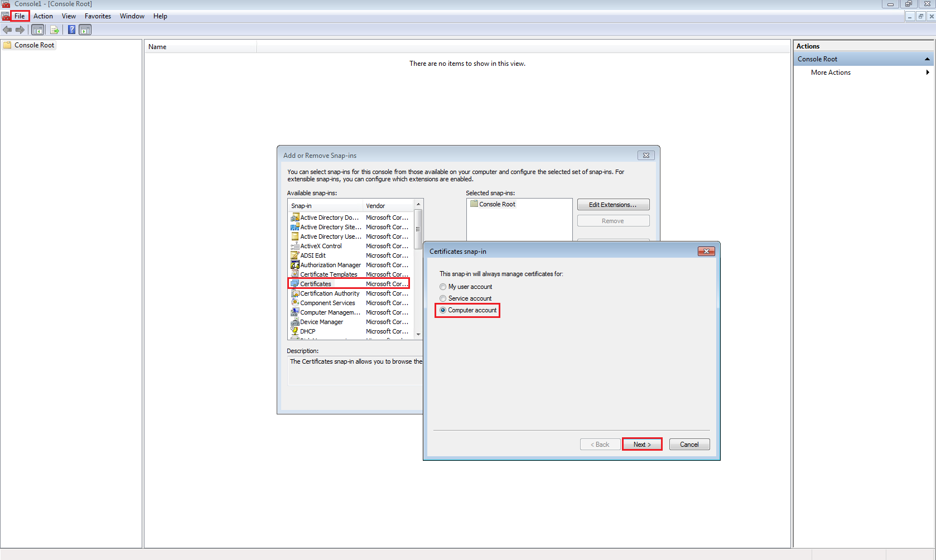Click the Edit Extensions button
The height and width of the screenshot is (560, 936).
pos(613,205)
